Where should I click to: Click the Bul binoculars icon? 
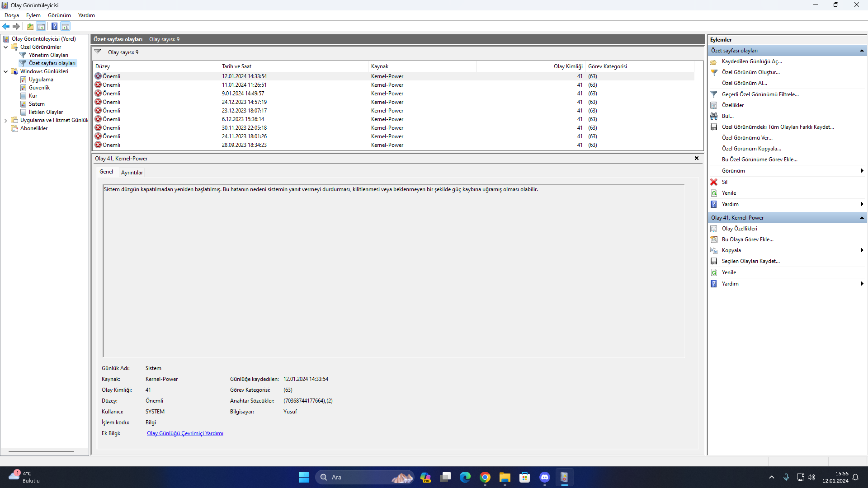[x=714, y=116]
